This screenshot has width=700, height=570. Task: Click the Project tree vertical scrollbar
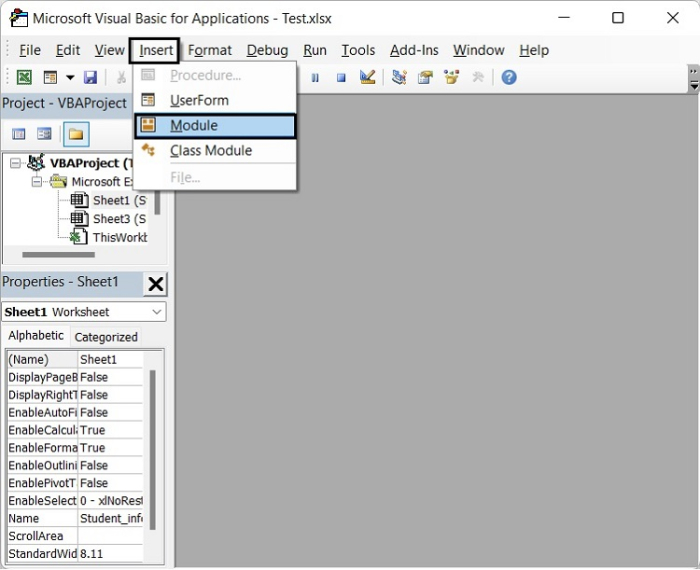click(x=157, y=203)
